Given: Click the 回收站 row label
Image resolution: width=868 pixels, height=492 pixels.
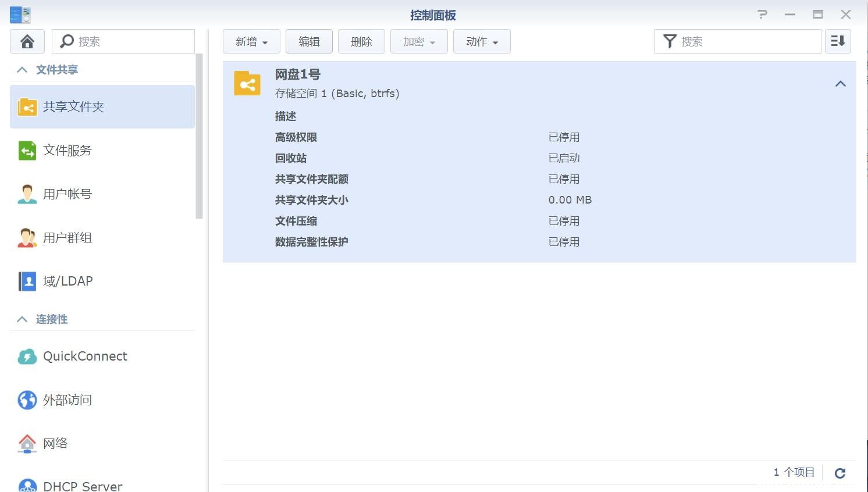Looking at the screenshot, I should tap(290, 158).
